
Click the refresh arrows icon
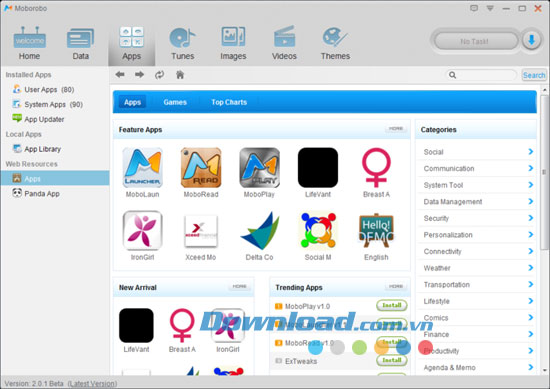160,75
